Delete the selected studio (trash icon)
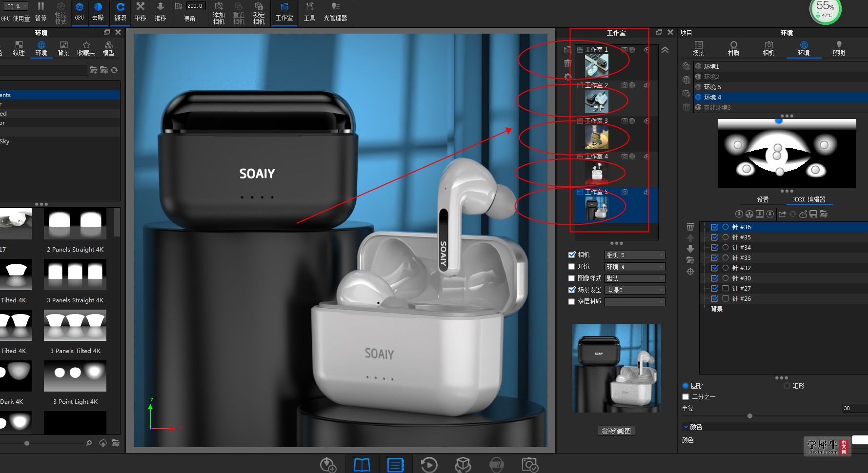This screenshot has width=868, height=473. click(x=567, y=63)
